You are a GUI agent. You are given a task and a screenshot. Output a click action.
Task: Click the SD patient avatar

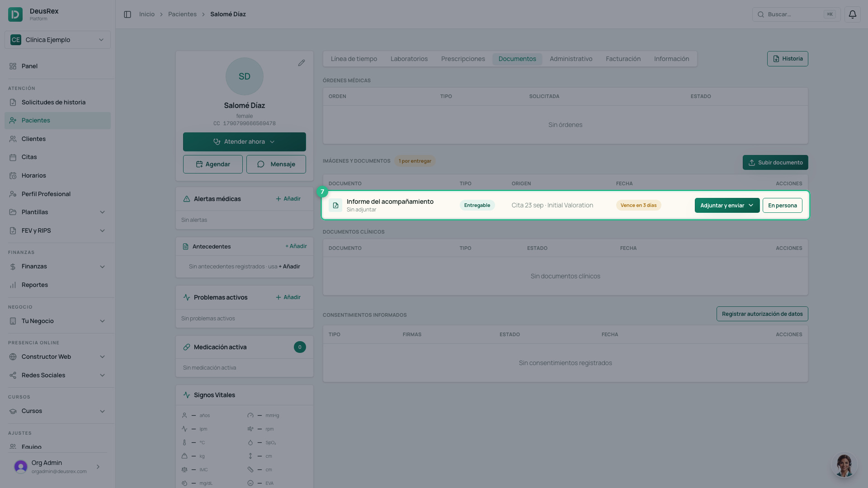pyautogui.click(x=245, y=76)
